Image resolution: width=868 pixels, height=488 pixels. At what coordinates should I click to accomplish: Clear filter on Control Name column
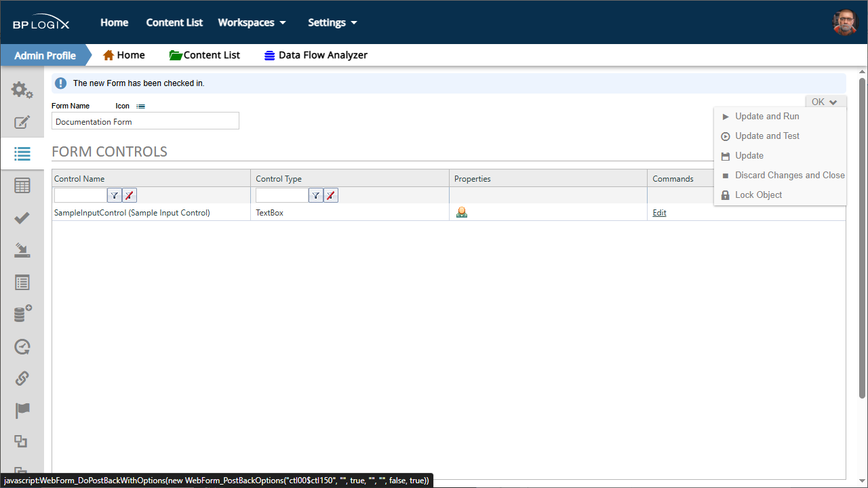tap(130, 195)
